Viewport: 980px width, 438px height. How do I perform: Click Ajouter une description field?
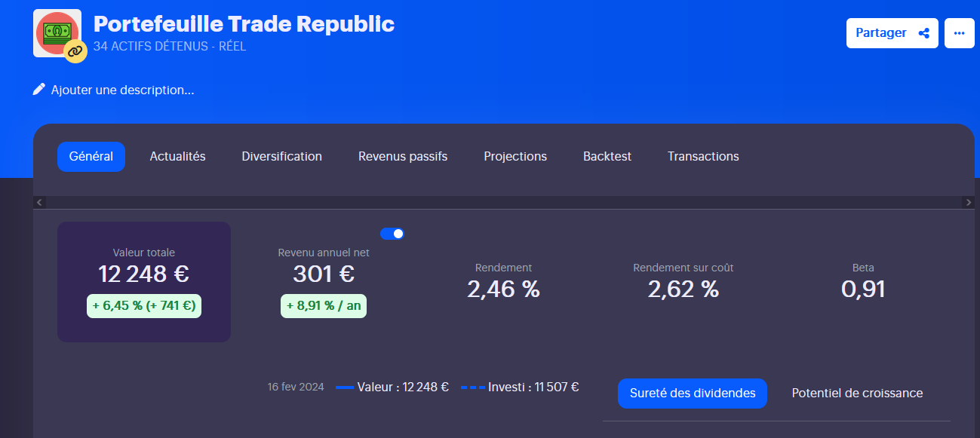click(x=122, y=90)
